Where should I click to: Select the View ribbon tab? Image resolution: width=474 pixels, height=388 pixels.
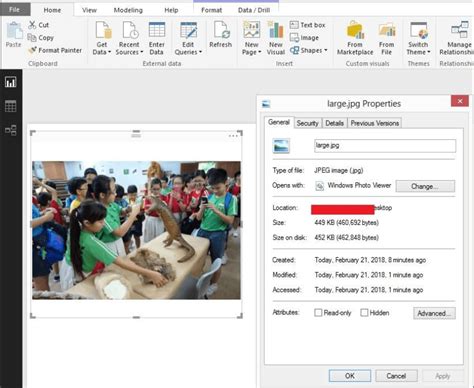[89, 10]
